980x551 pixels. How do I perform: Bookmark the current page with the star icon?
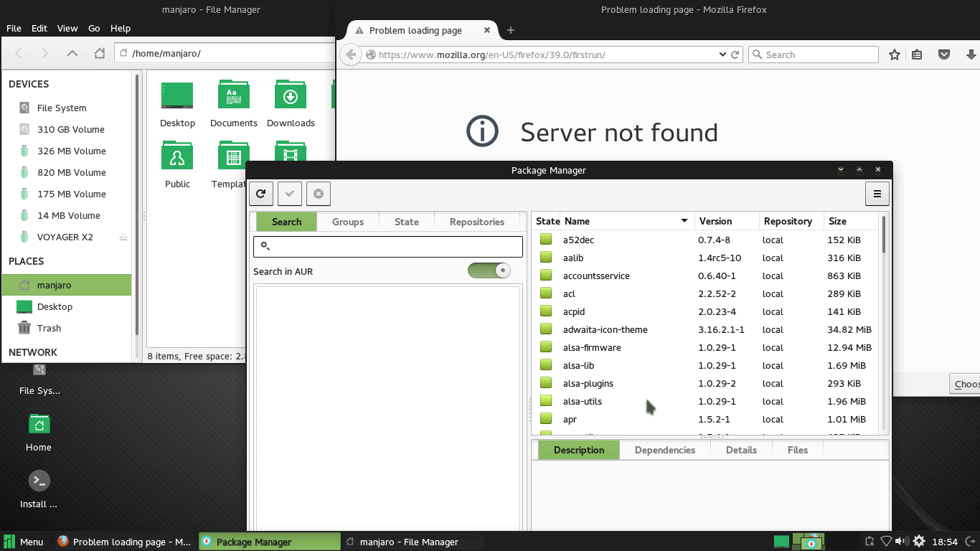(894, 54)
